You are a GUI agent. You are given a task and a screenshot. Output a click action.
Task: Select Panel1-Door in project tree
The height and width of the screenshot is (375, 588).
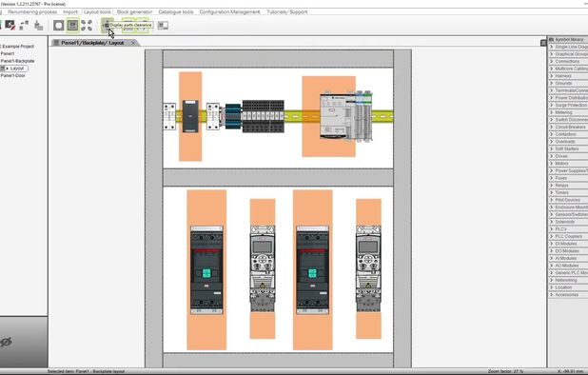click(13, 75)
